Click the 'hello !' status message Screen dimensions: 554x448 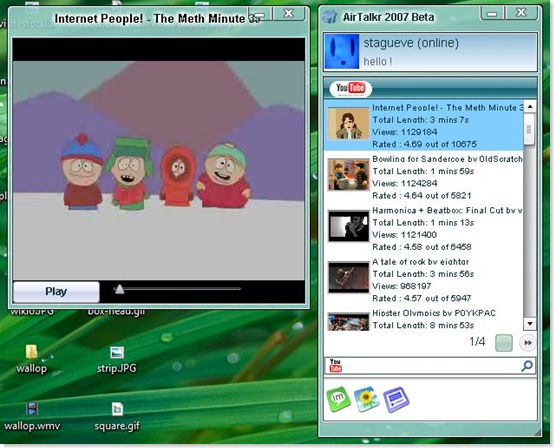378,61
